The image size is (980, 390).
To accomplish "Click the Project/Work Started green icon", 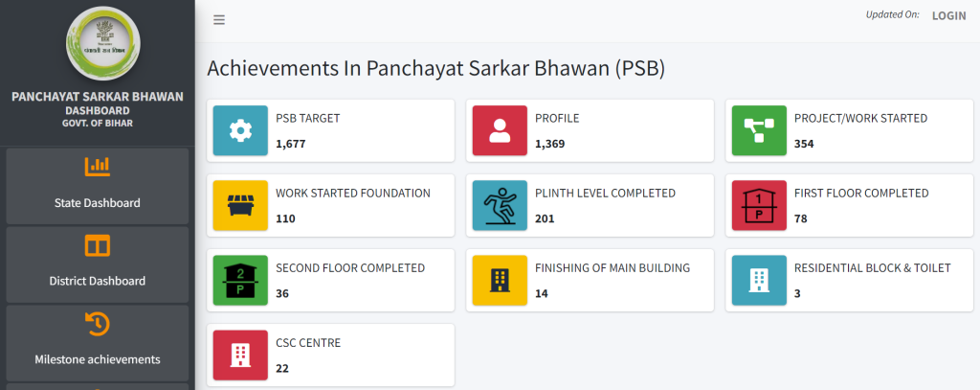I will (759, 130).
